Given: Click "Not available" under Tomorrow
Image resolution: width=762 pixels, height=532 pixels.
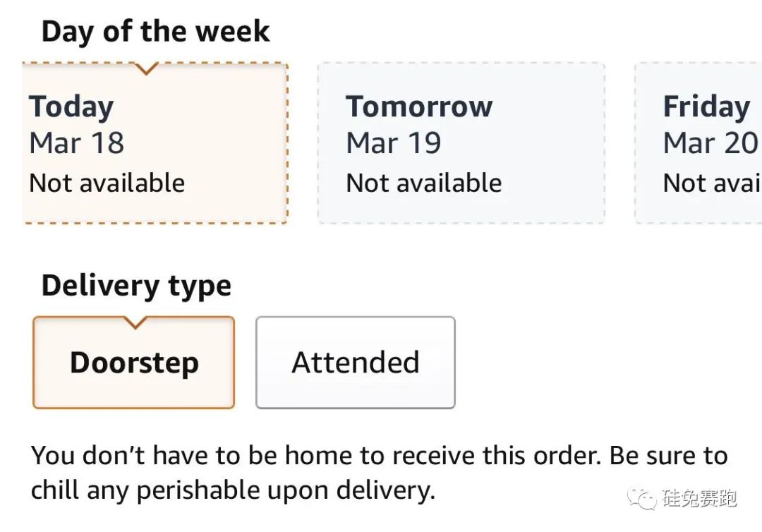Looking at the screenshot, I should pos(423,183).
